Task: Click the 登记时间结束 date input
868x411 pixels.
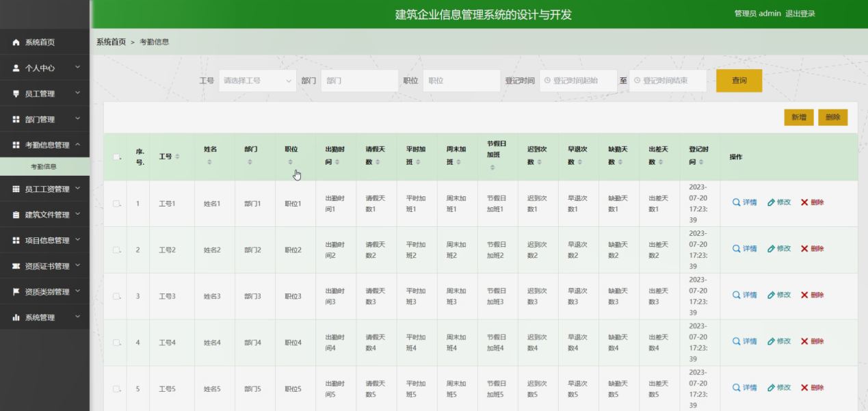Action: (668, 81)
